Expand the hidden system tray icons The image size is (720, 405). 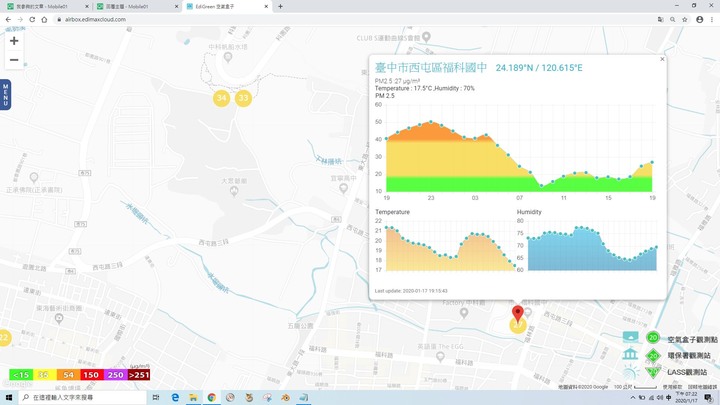[633, 398]
